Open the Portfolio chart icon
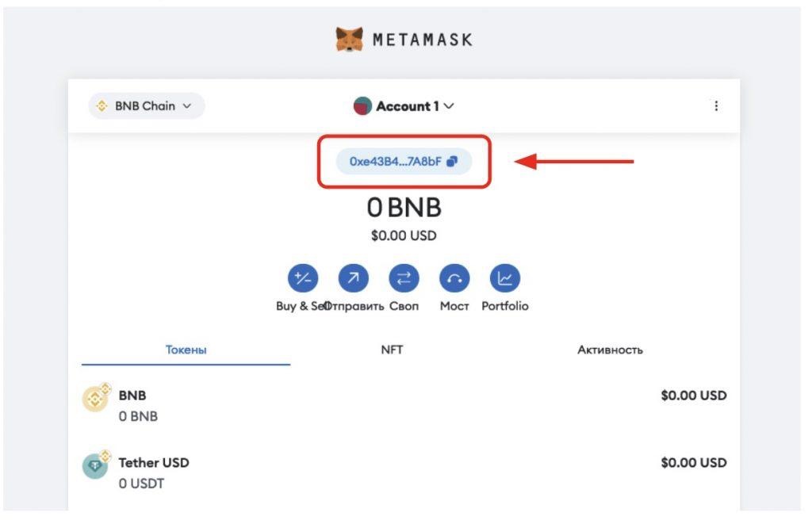 [x=504, y=277]
